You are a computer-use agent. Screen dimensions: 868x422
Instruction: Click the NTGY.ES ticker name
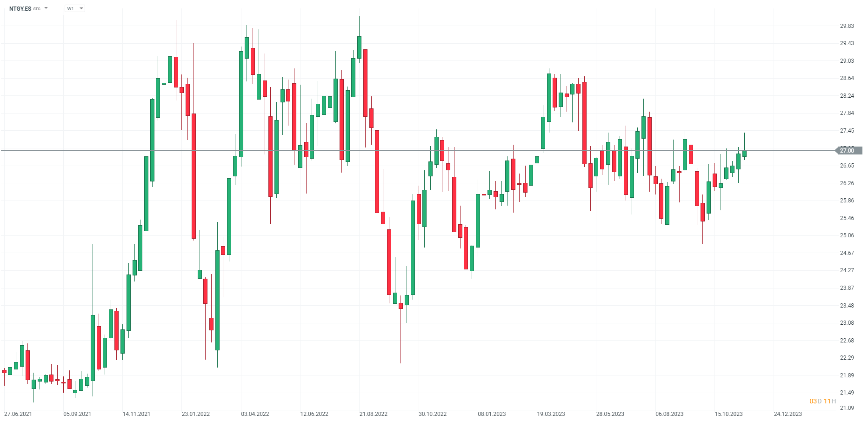pos(20,9)
